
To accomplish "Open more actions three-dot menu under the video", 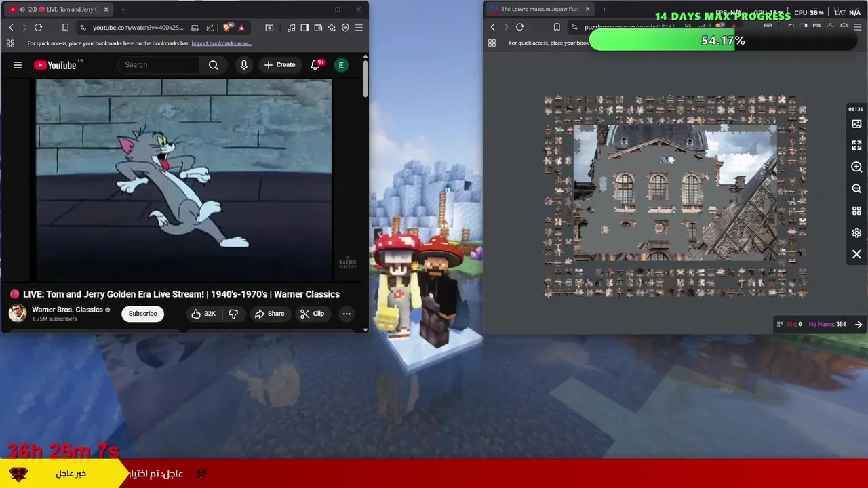I will (x=347, y=314).
